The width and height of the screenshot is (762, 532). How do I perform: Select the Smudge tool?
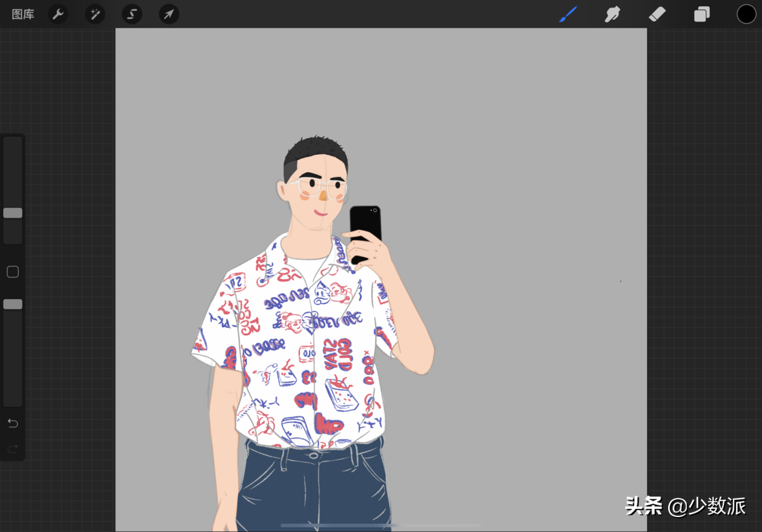click(612, 14)
